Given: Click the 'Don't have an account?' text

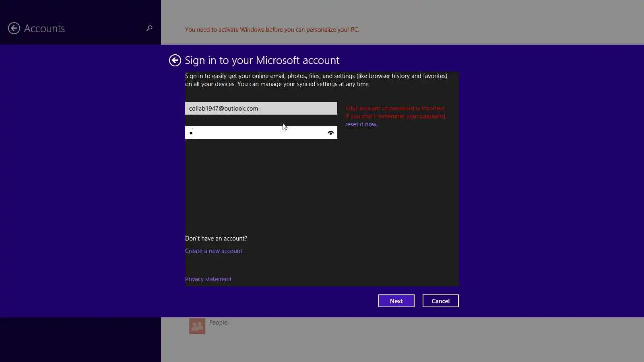Looking at the screenshot, I should click(216, 239).
